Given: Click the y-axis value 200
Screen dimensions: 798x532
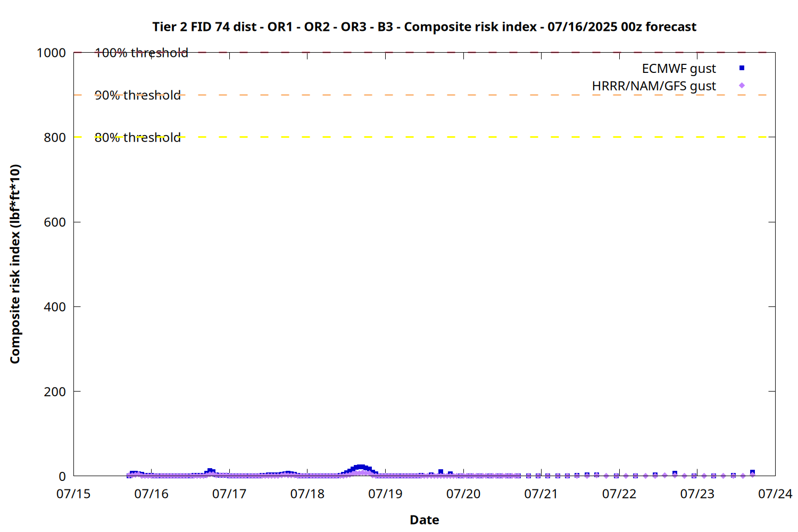Looking at the screenshot, I should 55,392.
